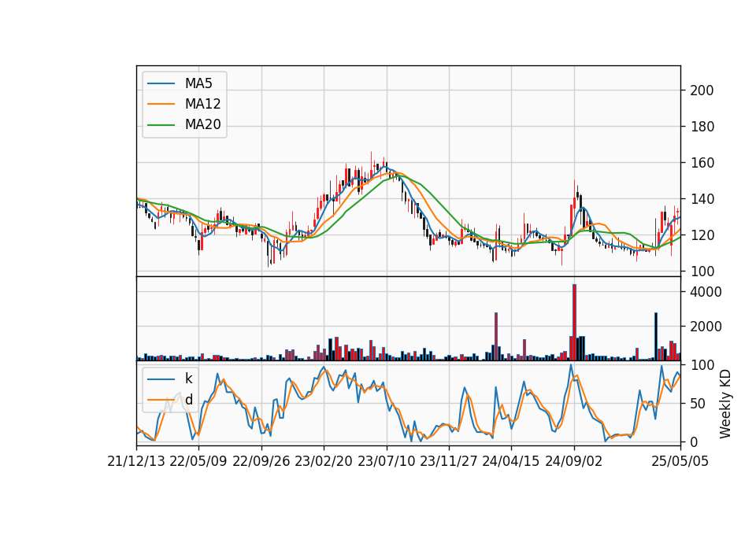Click the blue k legend line sample
756x543 pixels.
pos(161,379)
